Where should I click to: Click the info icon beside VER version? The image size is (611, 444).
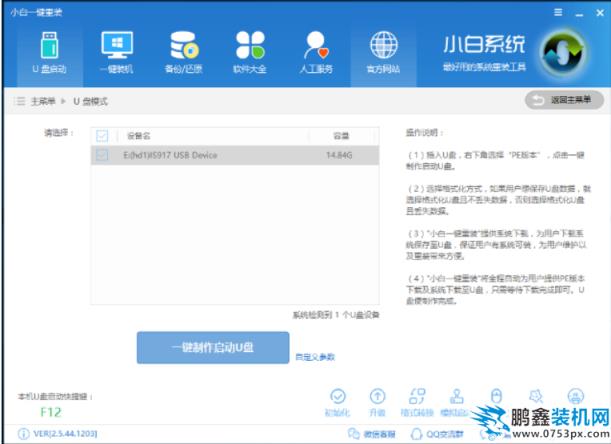[23, 433]
